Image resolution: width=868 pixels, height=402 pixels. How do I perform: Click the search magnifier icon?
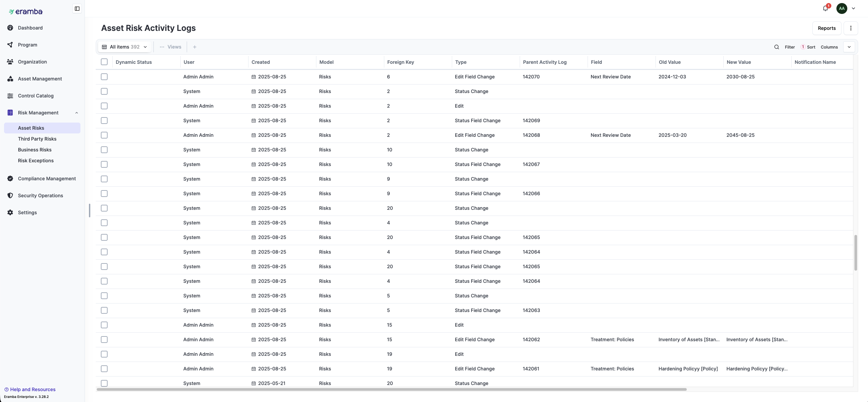coord(776,47)
